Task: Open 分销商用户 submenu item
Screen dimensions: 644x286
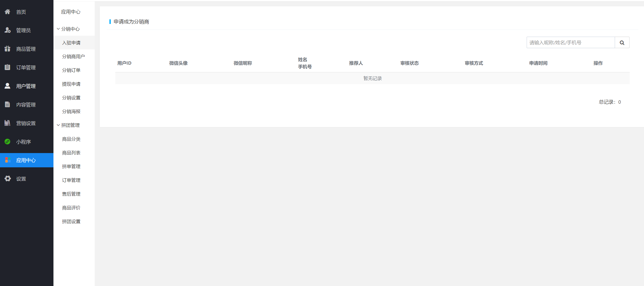Action: [x=73, y=57]
